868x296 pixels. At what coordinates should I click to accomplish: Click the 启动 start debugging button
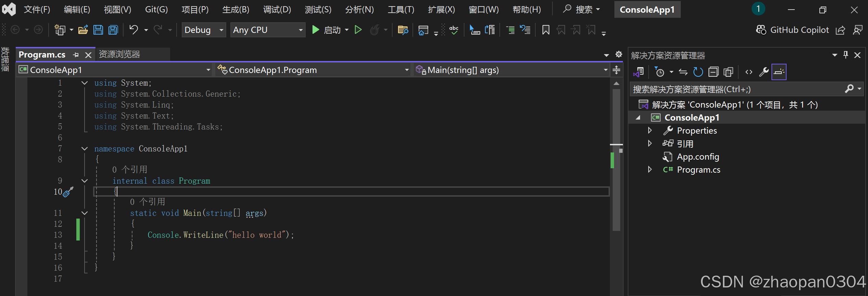[327, 30]
